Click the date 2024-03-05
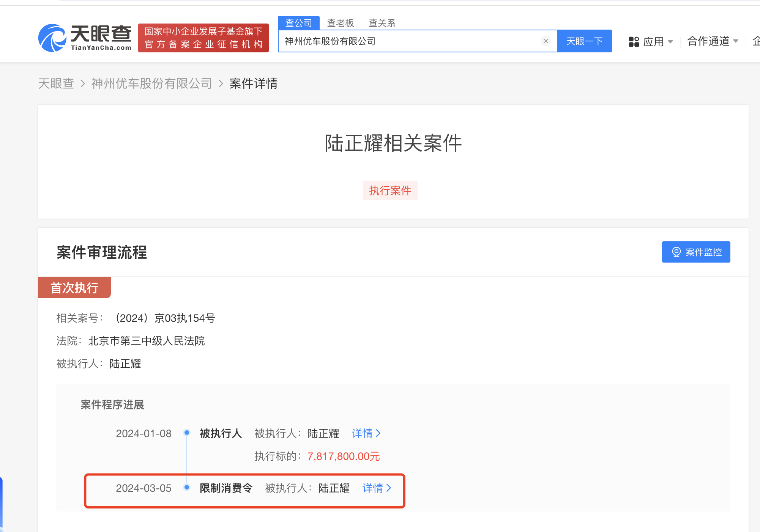760x532 pixels. coord(143,488)
